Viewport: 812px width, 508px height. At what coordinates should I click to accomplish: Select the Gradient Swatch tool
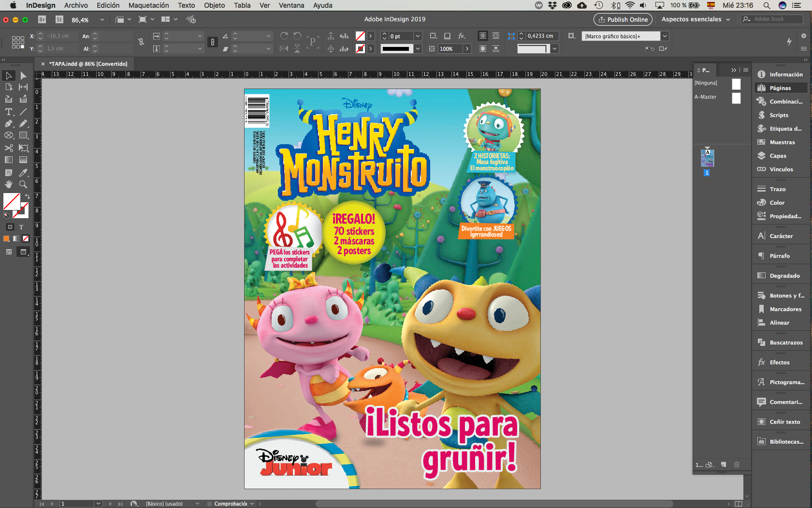9,160
